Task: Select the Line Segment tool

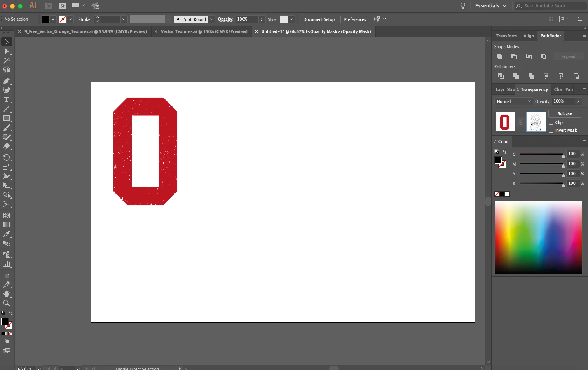Action: (7, 109)
